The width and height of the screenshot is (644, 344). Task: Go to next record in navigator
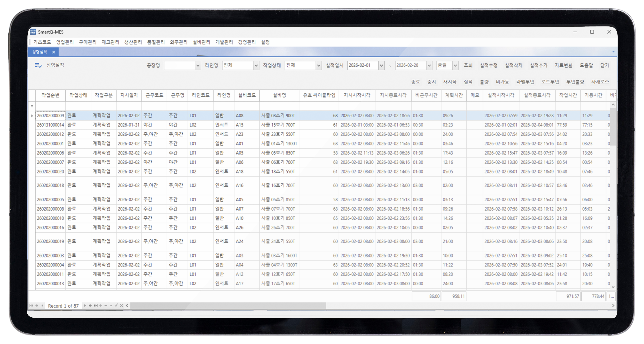pyautogui.click(x=85, y=306)
